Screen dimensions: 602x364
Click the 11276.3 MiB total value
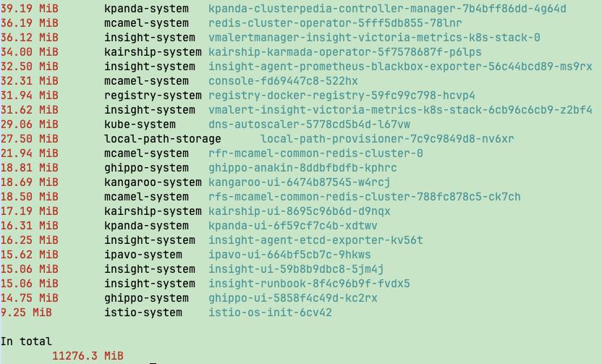[88, 355]
